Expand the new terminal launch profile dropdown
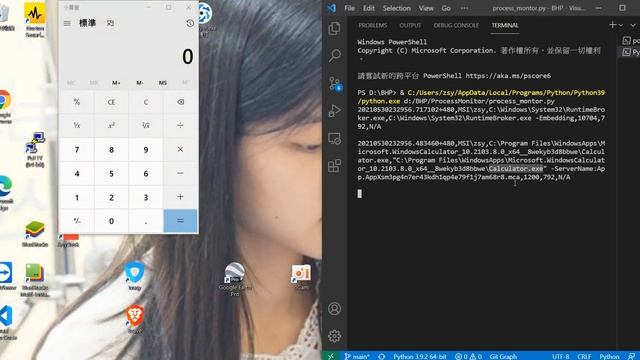This screenshot has height=360, width=640. [621, 25]
